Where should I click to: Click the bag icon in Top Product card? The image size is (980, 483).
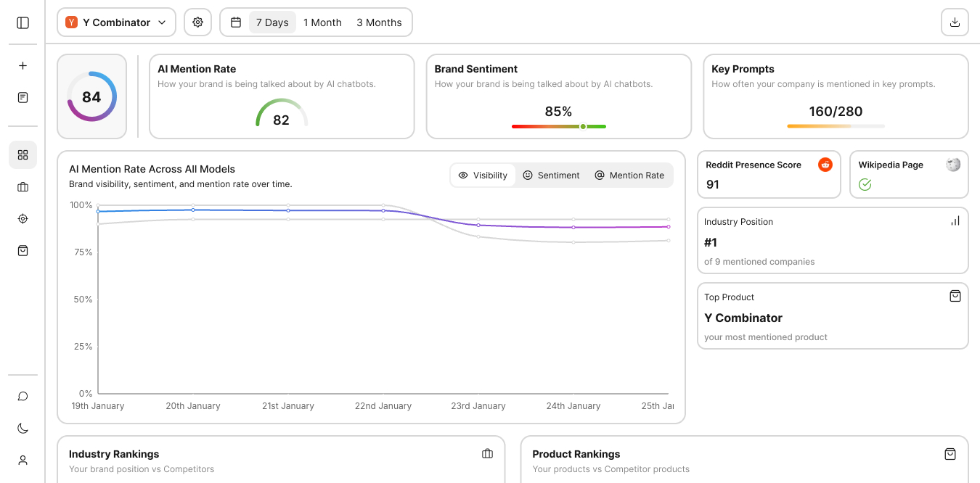(955, 296)
